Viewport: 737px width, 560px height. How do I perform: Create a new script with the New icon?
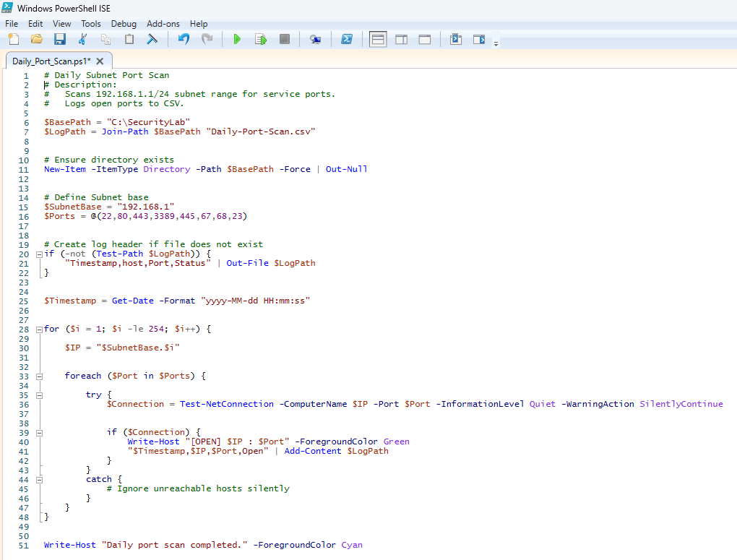click(13, 39)
